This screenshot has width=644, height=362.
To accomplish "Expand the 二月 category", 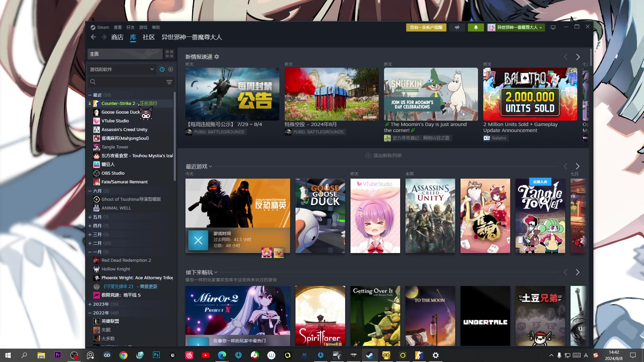I will (x=90, y=243).
